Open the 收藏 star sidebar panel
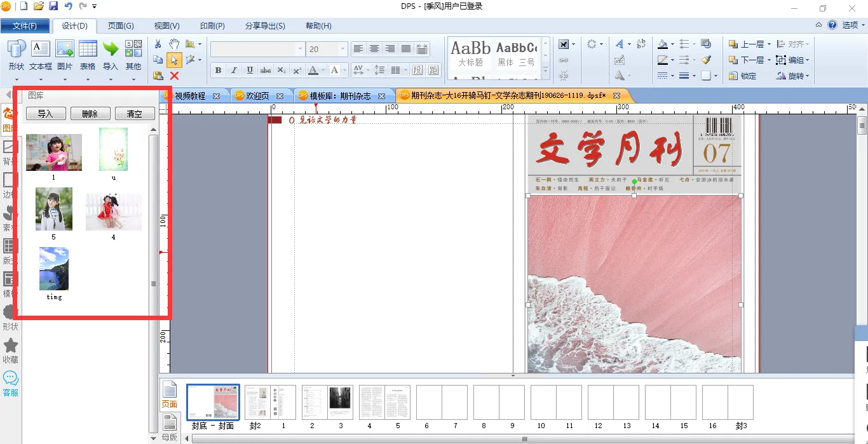Viewport: 868px width, 444px height. [11, 350]
